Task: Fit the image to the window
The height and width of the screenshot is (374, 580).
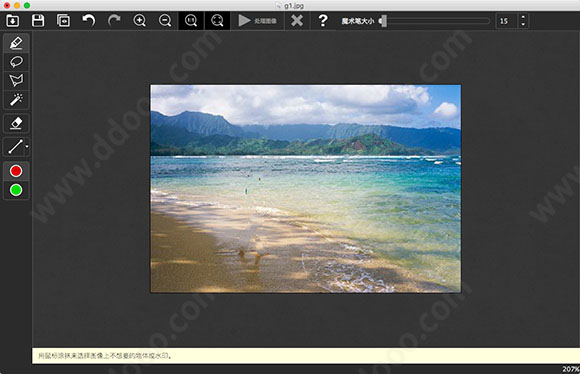Action: pos(217,21)
